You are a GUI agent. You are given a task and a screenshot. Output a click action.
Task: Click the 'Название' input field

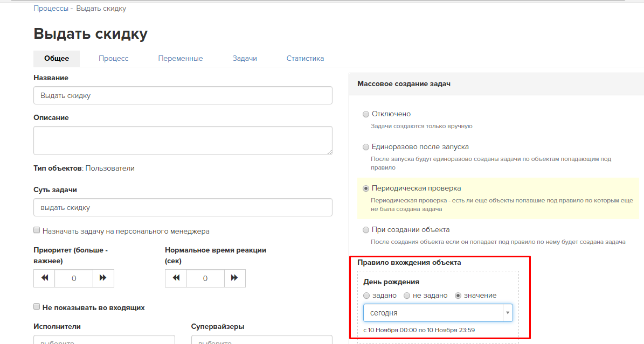coord(183,95)
